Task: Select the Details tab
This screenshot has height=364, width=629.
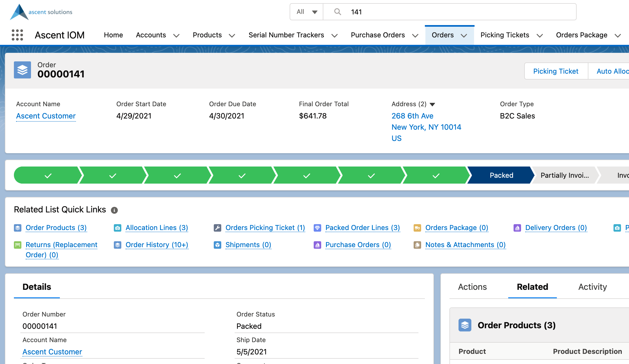Action: tap(37, 287)
